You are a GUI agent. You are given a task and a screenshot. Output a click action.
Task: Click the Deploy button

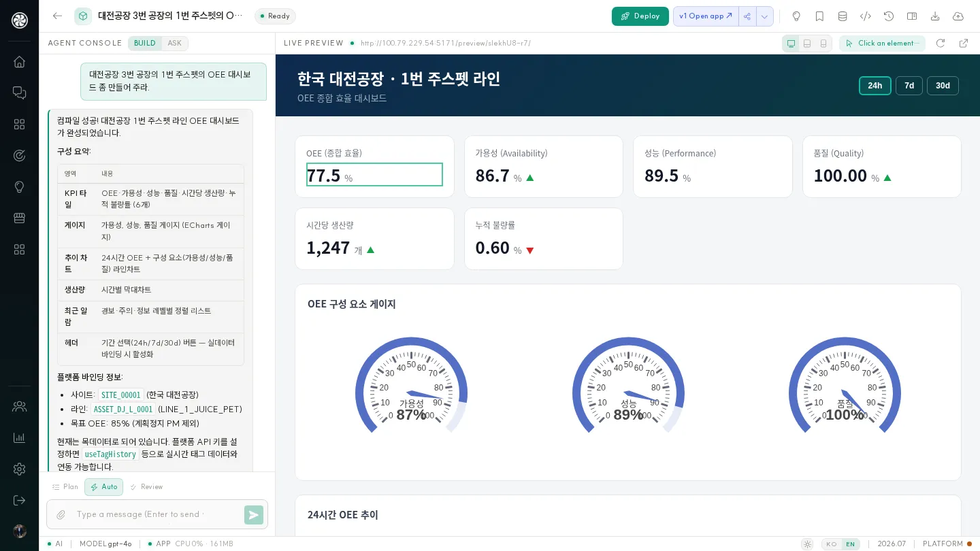click(x=640, y=16)
